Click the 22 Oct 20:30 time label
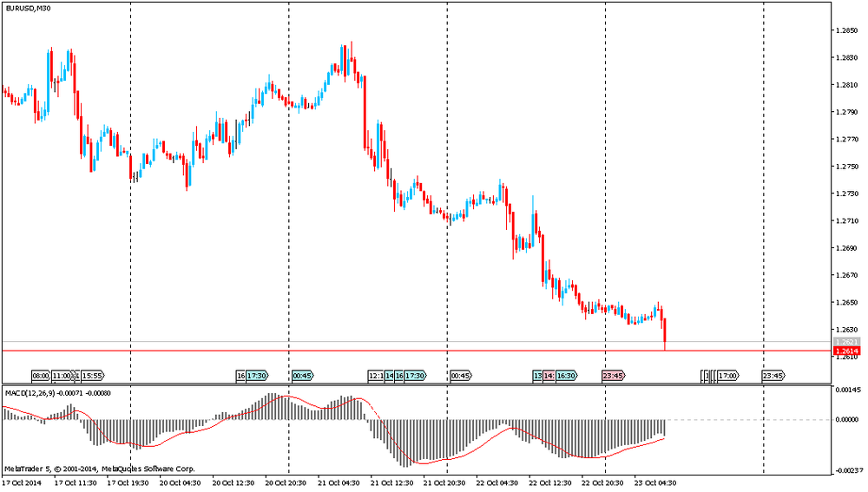The height and width of the screenshot is (492, 868). coord(602,482)
